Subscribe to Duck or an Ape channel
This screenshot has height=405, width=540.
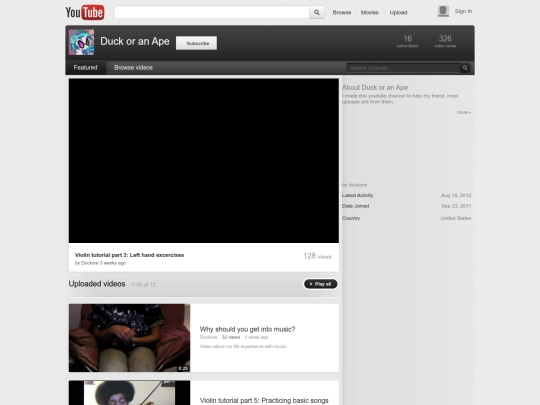(x=196, y=43)
